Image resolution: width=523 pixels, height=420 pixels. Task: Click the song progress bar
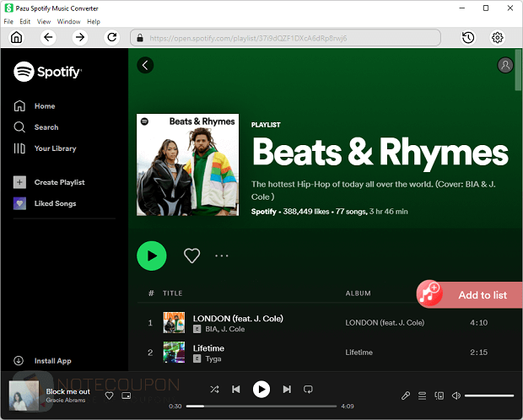261,406
